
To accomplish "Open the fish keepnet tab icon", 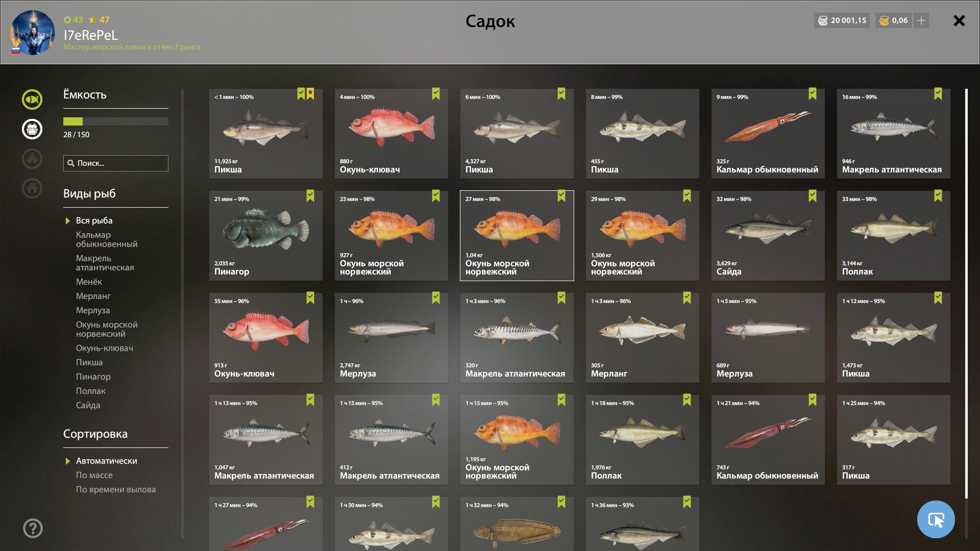I will (32, 99).
